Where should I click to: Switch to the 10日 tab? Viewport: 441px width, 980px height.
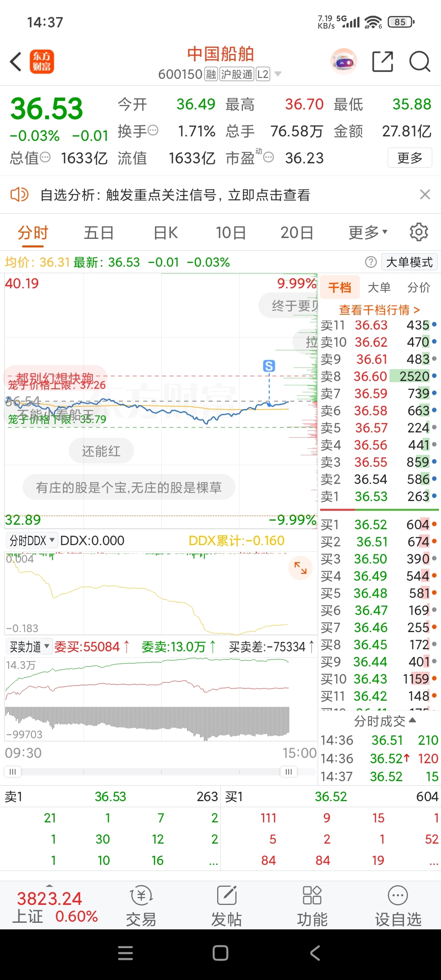click(x=231, y=233)
